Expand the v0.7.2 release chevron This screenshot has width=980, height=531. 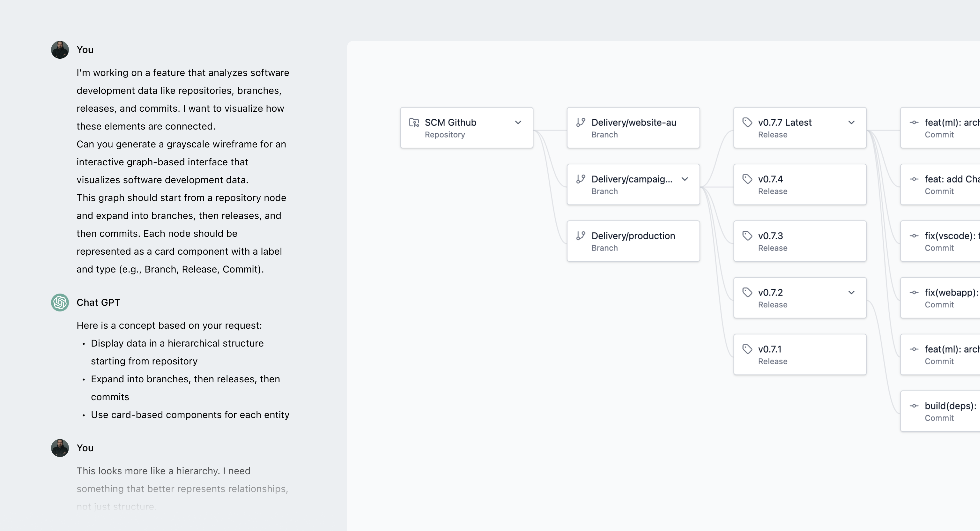(851, 293)
